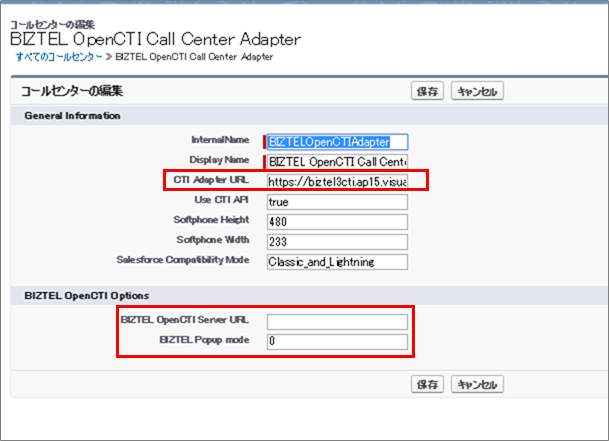Click the InternalName input field
The height and width of the screenshot is (441, 609).
pos(337,142)
